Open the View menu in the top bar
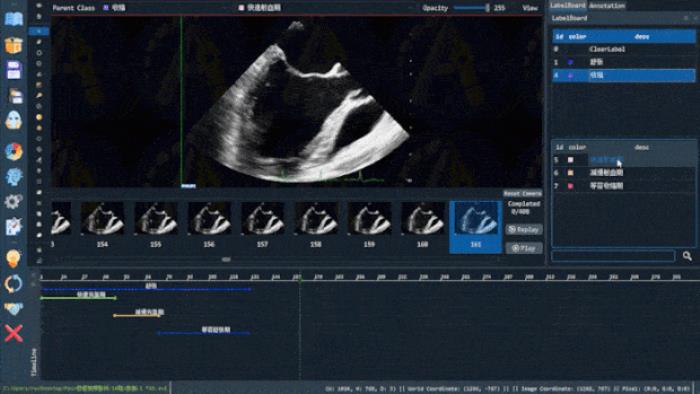 [x=530, y=8]
